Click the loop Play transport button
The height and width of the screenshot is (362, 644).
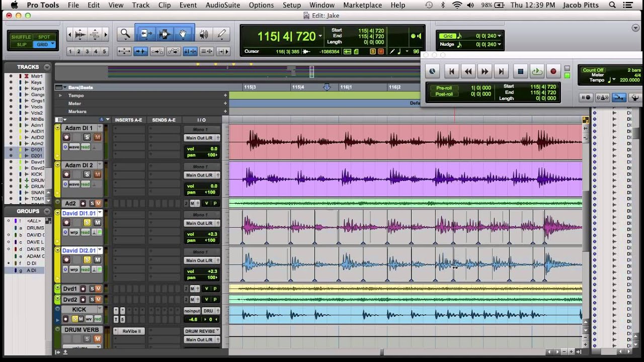click(537, 71)
